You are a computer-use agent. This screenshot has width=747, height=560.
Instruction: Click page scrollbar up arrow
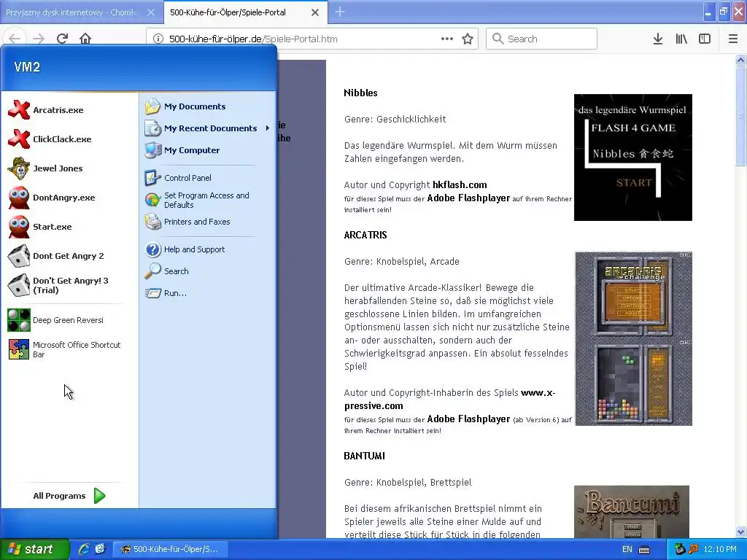tap(740, 60)
